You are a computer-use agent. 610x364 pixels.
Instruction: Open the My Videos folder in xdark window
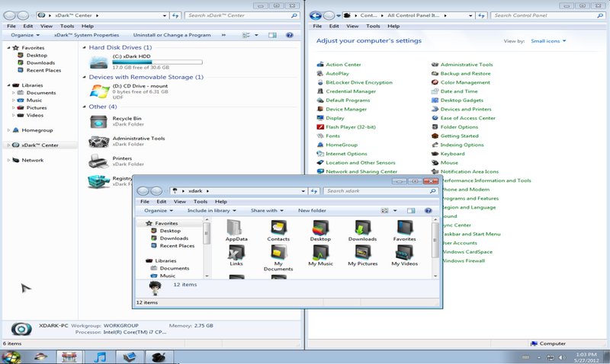pyautogui.click(x=404, y=253)
